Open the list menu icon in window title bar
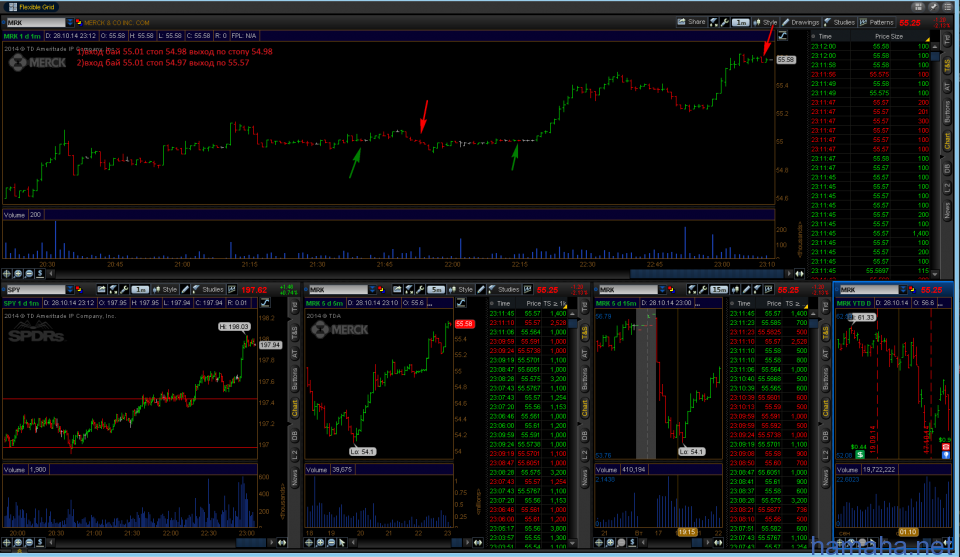The width and height of the screenshot is (960, 557). (x=947, y=7)
